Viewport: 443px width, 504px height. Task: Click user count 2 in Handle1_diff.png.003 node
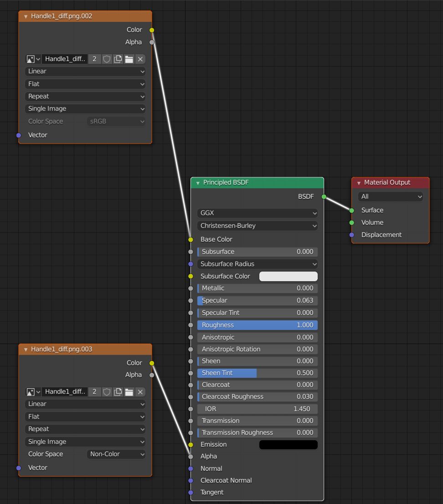(94, 392)
